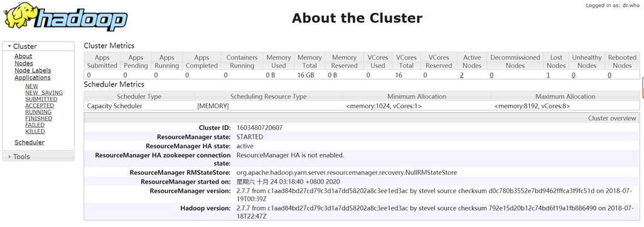Click the Active Nodes count 2

pos(461,75)
